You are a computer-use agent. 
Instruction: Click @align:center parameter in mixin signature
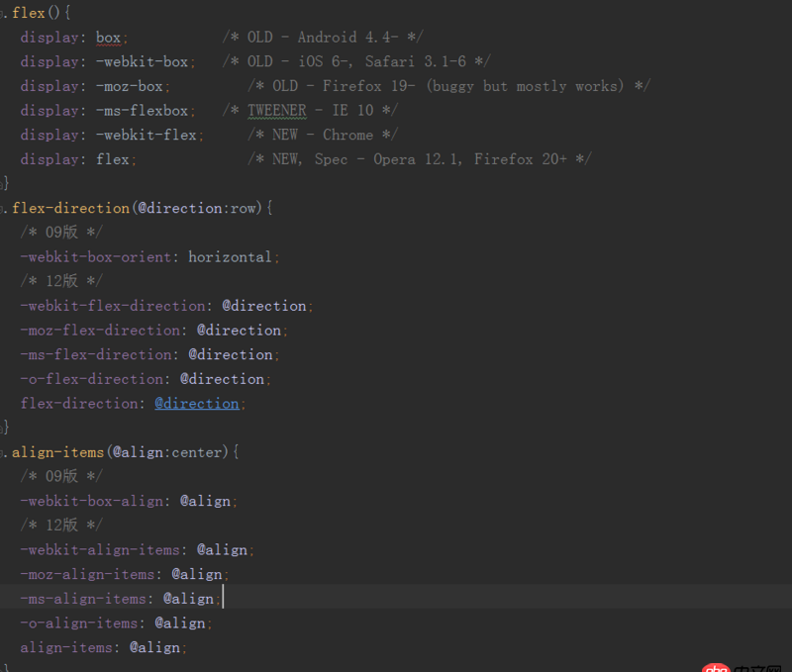pyautogui.click(x=168, y=452)
